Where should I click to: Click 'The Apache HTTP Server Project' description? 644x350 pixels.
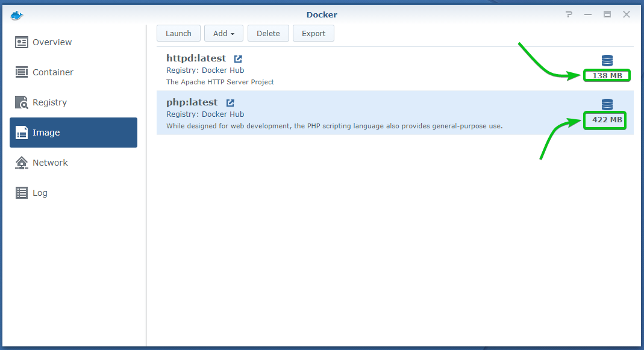click(220, 82)
